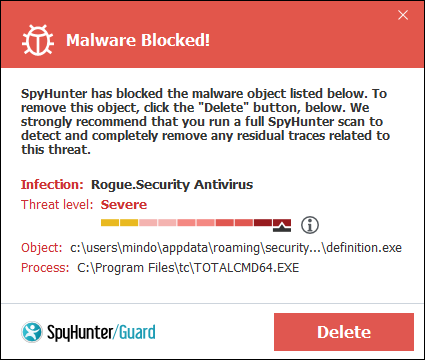Click the SpyHunter round logo icon
Viewport: 425px width, 360px height.
(x=32, y=332)
